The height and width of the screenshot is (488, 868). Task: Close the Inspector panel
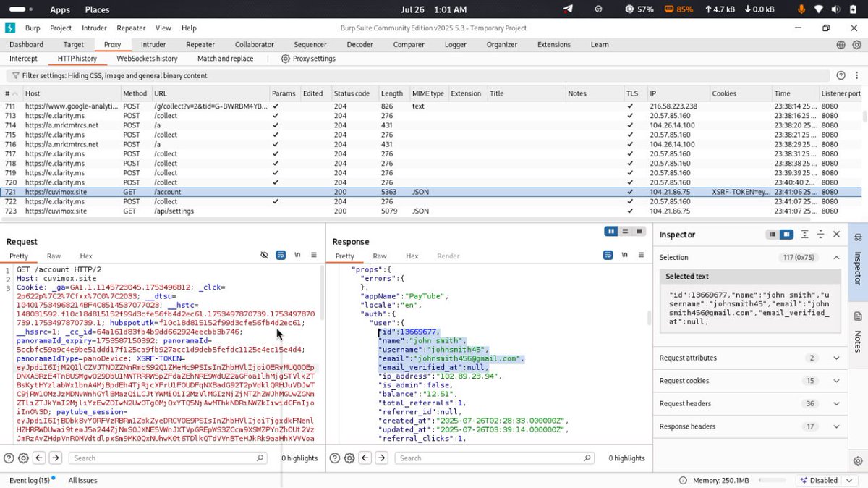pyautogui.click(x=836, y=235)
